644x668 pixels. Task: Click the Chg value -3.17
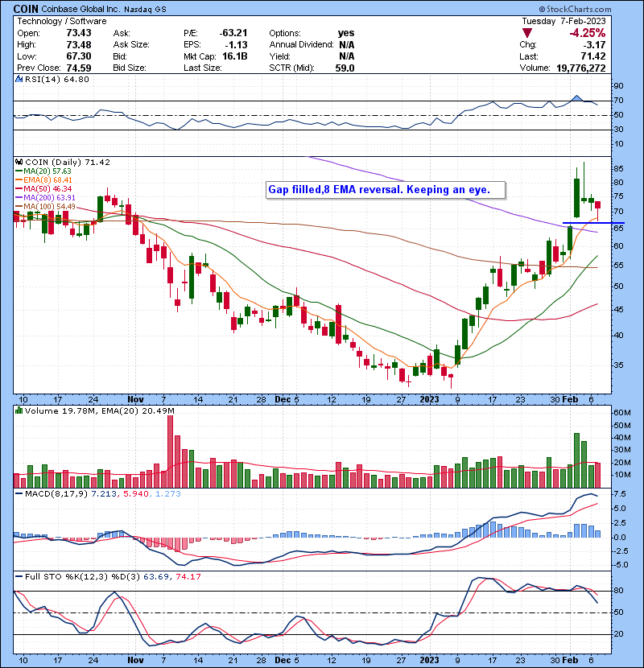pos(595,44)
